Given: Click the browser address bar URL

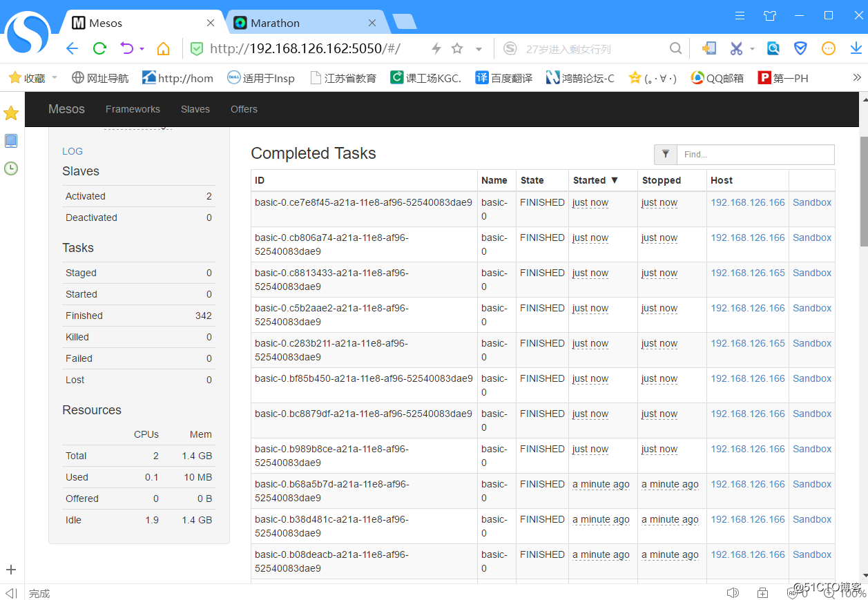Looking at the screenshot, I should click(x=305, y=48).
